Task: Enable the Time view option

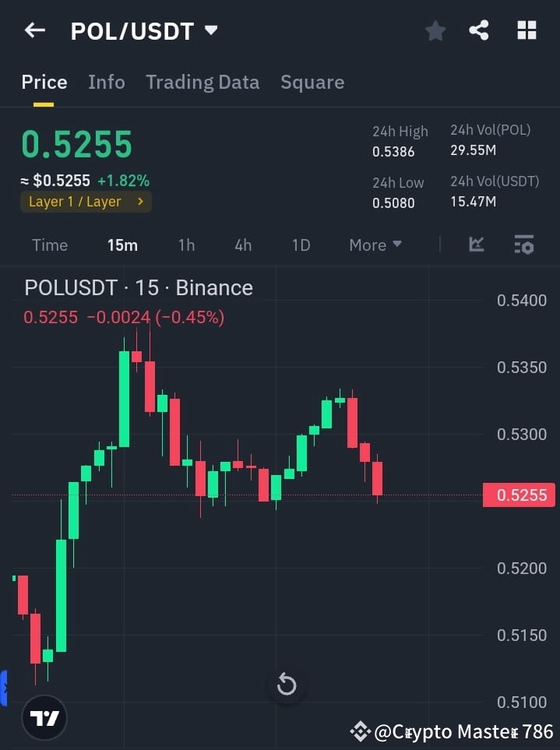Action: click(49, 245)
